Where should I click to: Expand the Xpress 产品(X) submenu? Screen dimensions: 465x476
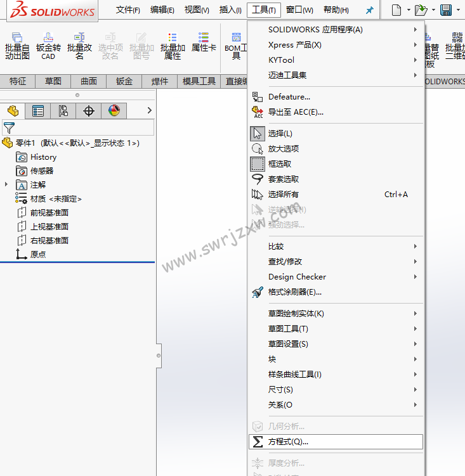[x=336, y=44]
